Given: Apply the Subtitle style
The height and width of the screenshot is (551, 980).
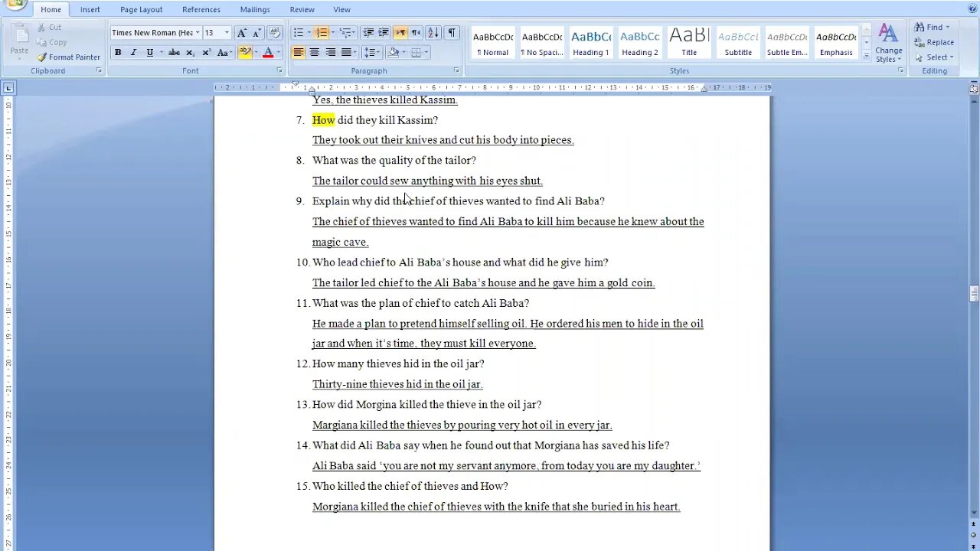Looking at the screenshot, I should (738, 43).
